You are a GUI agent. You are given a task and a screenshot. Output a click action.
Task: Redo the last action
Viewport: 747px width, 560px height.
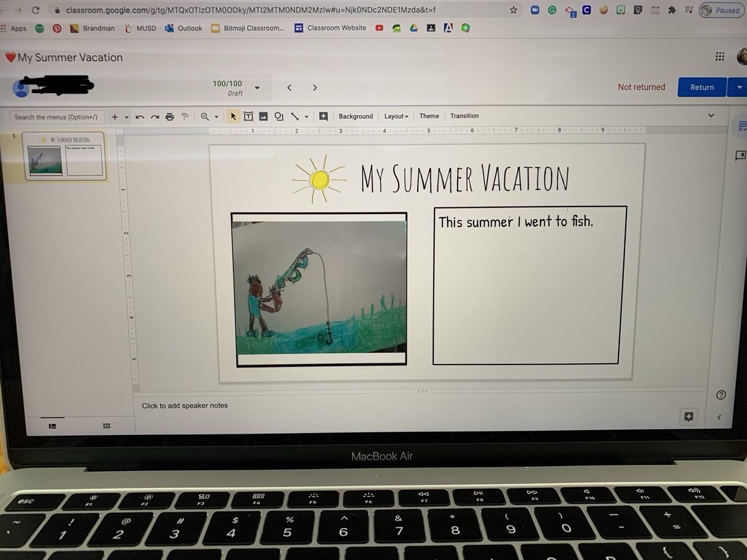pos(154,117)
